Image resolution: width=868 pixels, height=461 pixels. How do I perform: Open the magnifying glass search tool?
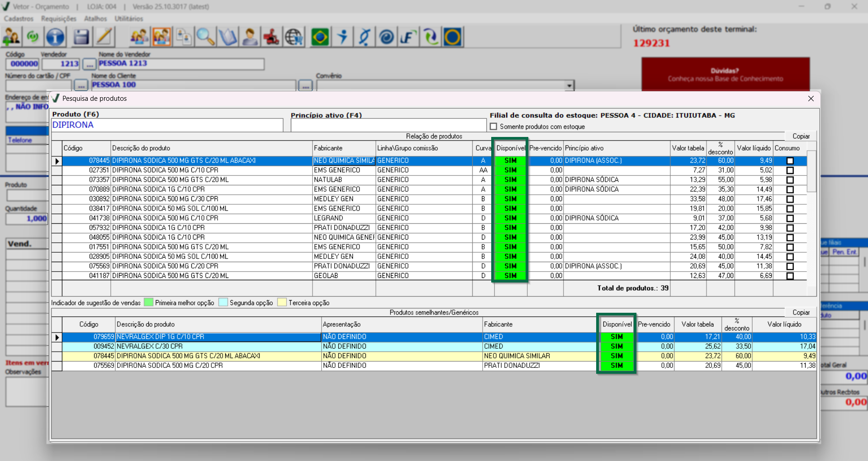205,37
